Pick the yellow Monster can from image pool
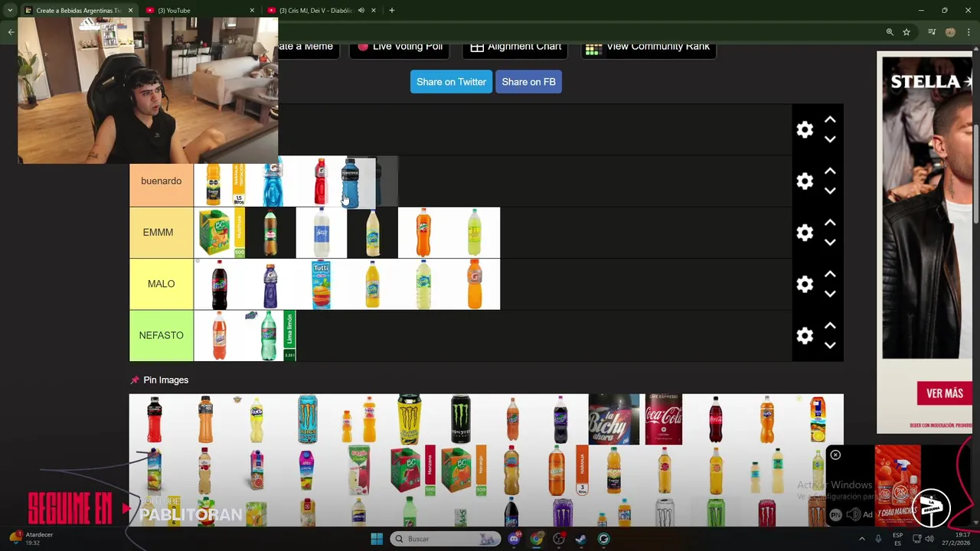 click(x=410, y=419)
